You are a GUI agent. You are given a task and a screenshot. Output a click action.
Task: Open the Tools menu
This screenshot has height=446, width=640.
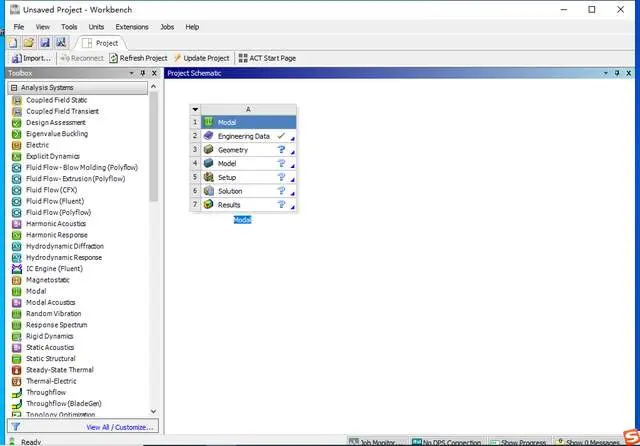tap(69, 27)
